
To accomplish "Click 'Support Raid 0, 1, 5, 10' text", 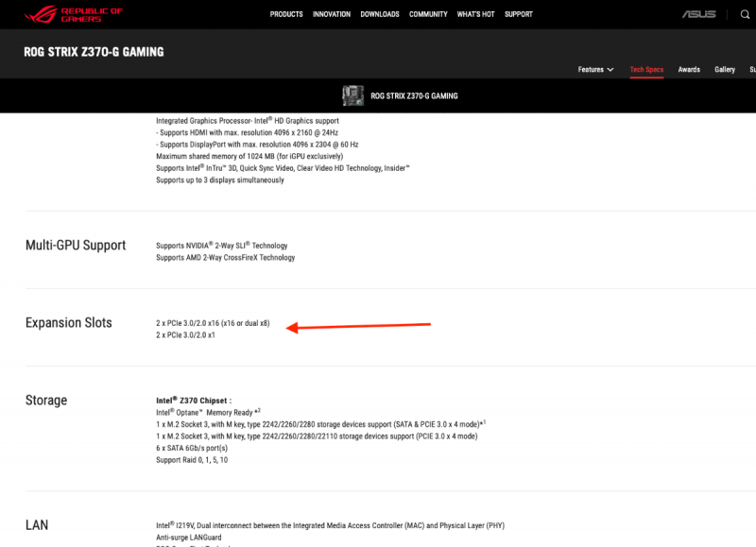I will [192, 460].
